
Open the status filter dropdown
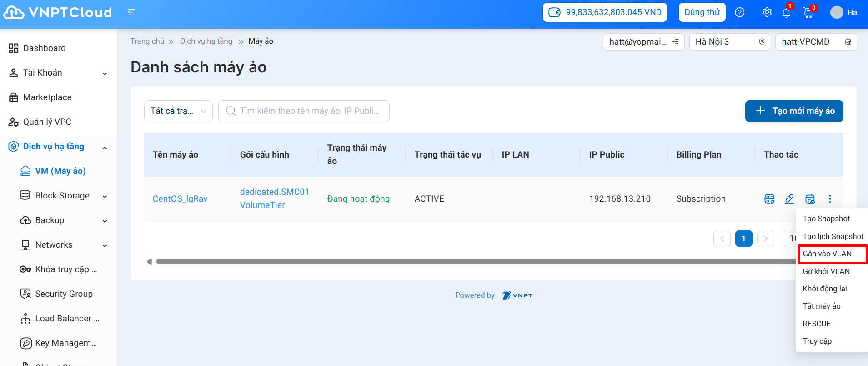pyautogui.click(x=178, y=111)
